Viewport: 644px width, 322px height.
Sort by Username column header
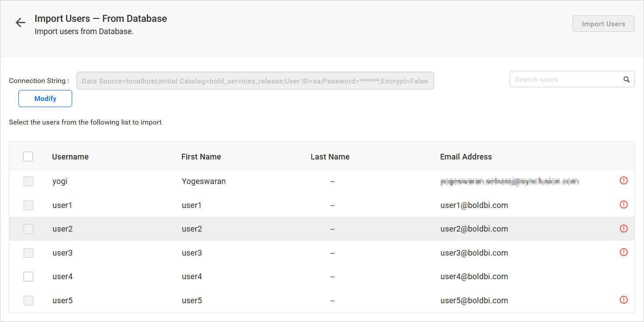tap(70, 157)
